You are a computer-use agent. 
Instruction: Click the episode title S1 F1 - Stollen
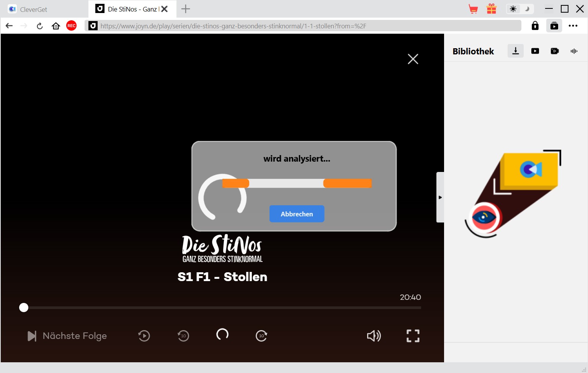click(222, 277)
